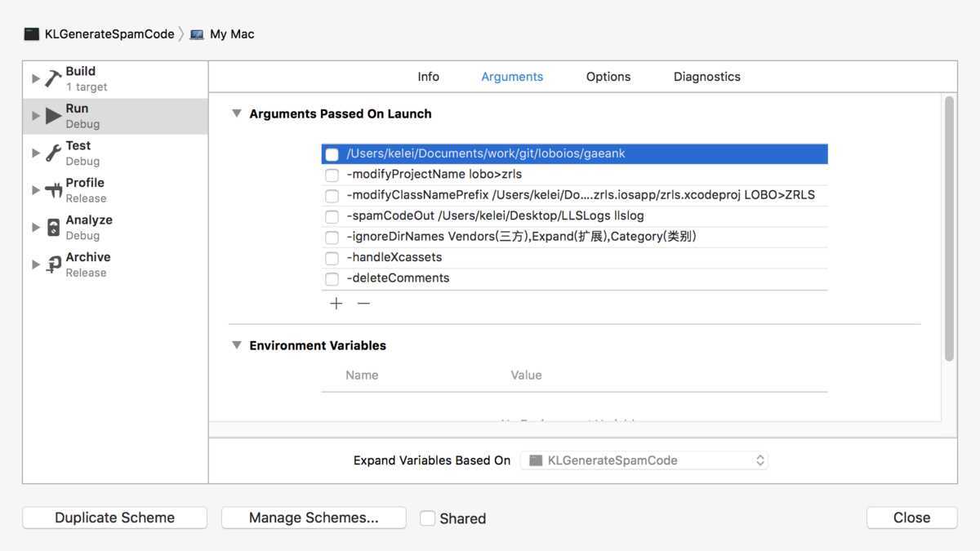Expand the Build action disclosure arrow
Viewport: 980px width, 551px height.
pos(36,78)
